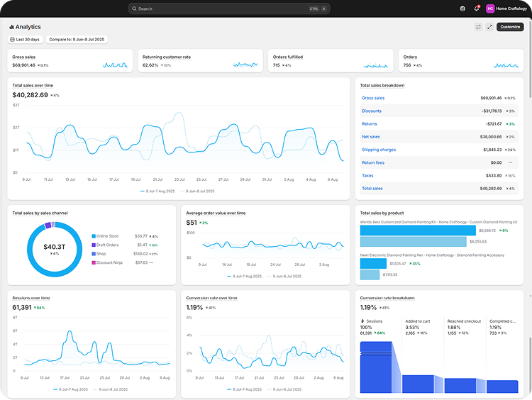Click the Analytics bar chart icon beside the title

point(11,27)
